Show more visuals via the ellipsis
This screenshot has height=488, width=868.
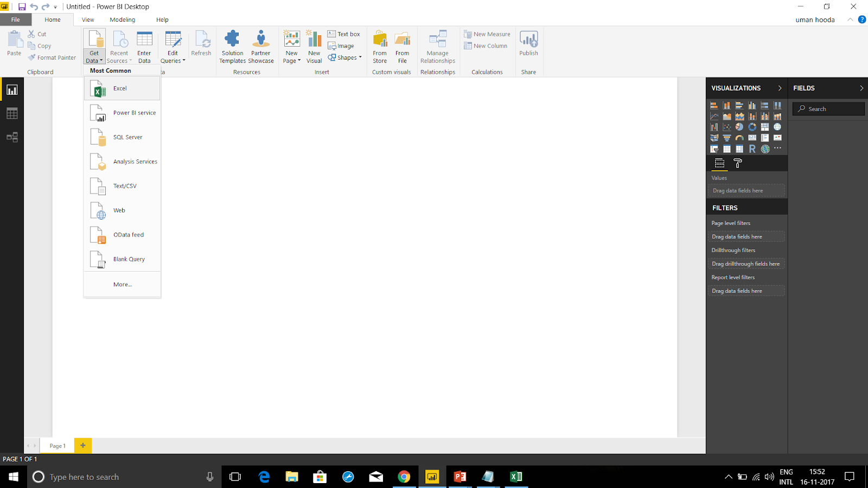(x=777, y=149)
